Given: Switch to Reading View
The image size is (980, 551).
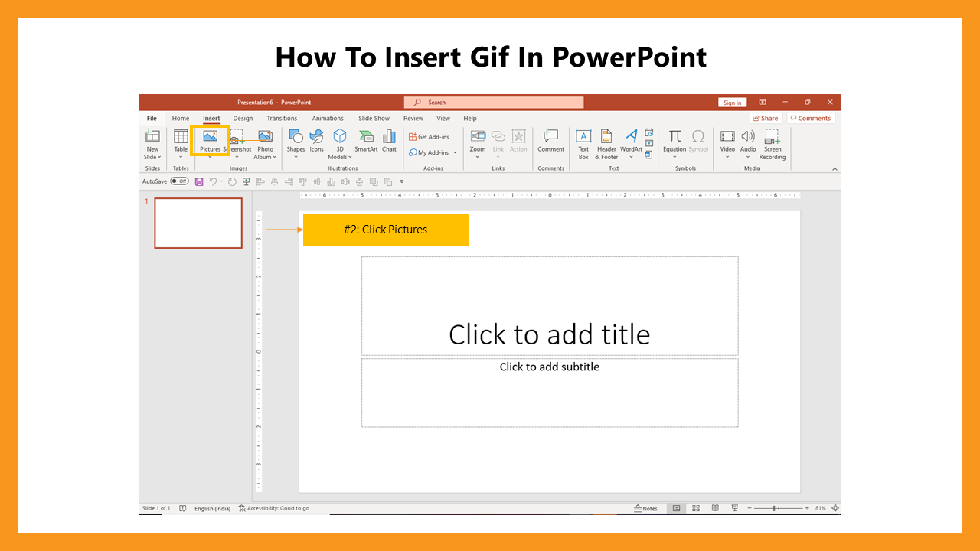Looking at the screenshot, I should 715,508.
